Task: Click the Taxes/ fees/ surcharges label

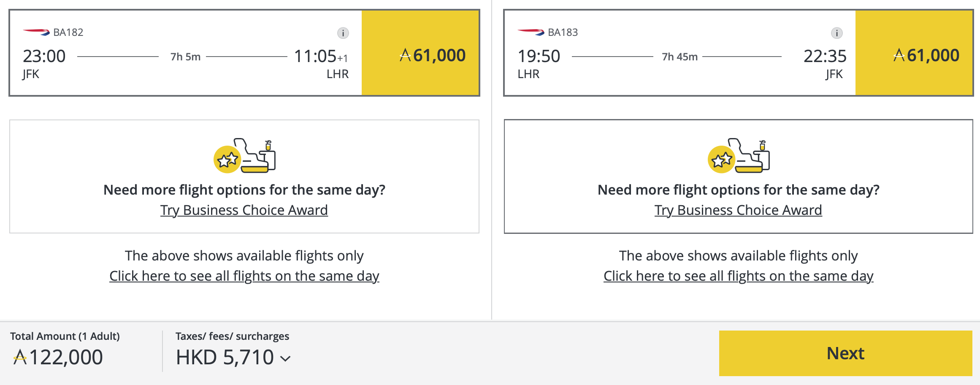Action: point(232,336)
